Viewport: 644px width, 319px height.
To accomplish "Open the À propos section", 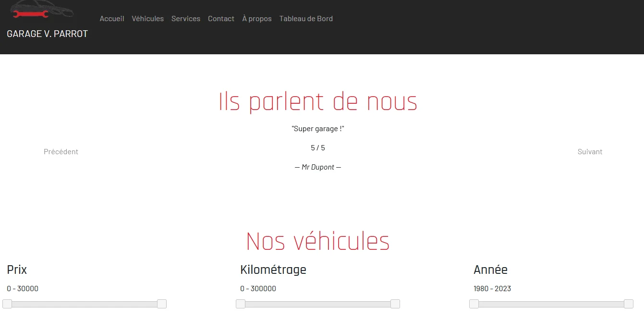I will [257, 19].
